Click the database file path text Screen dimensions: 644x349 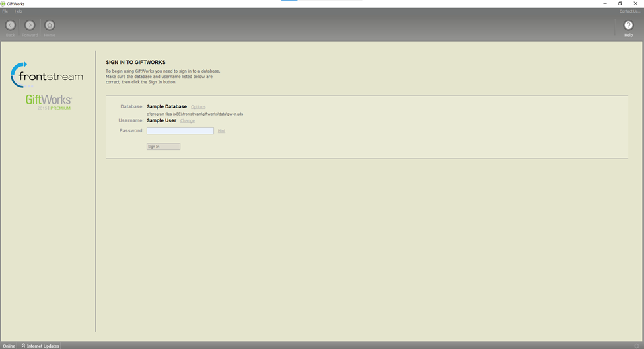pyautogui.click(x=195, y=114)
